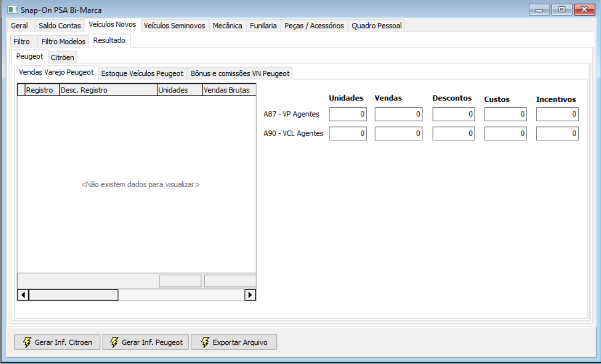Click grid scrollbar right arrow

(x=250, y=294)
